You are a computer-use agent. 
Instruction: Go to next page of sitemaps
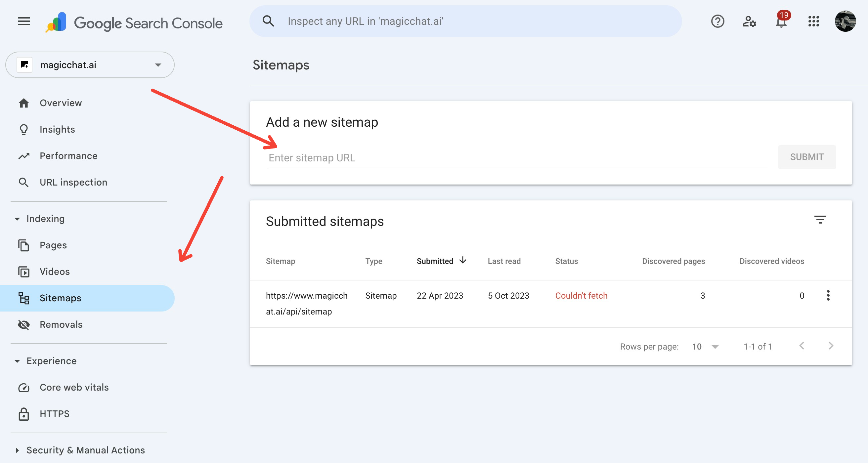point(831,346)
